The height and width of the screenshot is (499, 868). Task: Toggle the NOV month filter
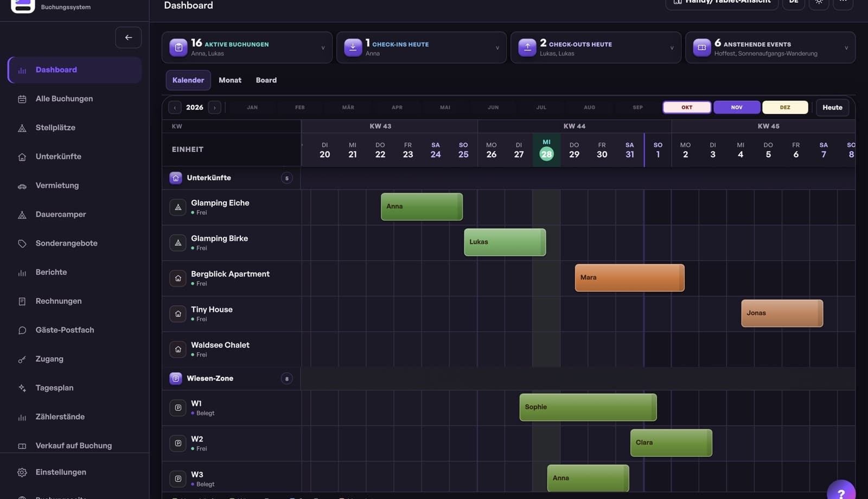(737, 107)
